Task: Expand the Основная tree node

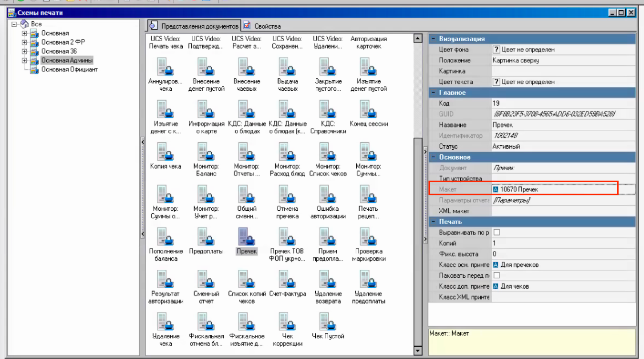Action: (24, 33)
